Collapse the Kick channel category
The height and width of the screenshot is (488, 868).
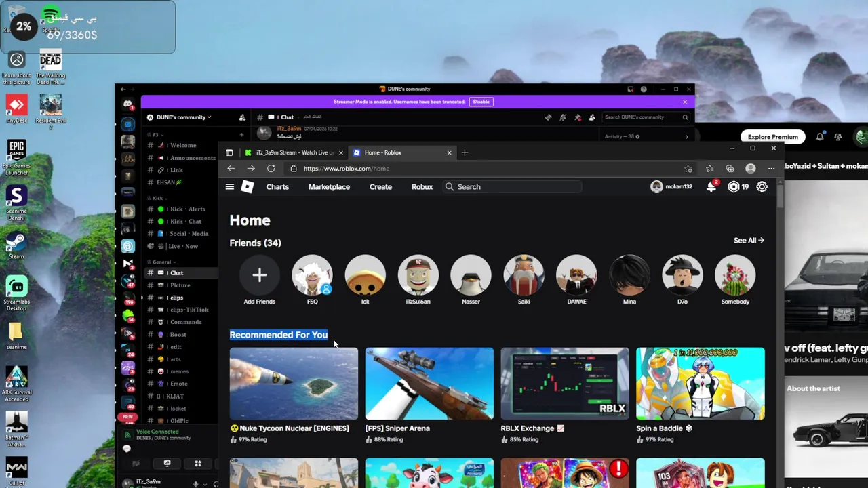158,199
